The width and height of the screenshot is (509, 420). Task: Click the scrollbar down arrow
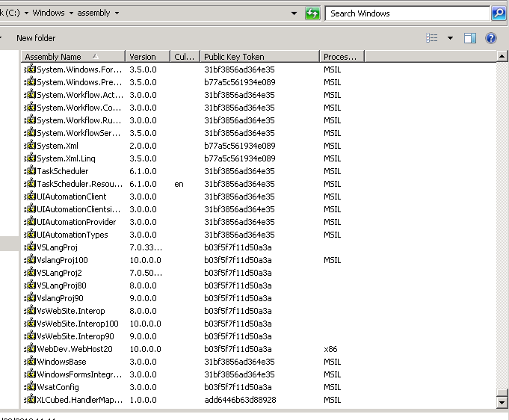pos(502,403)
